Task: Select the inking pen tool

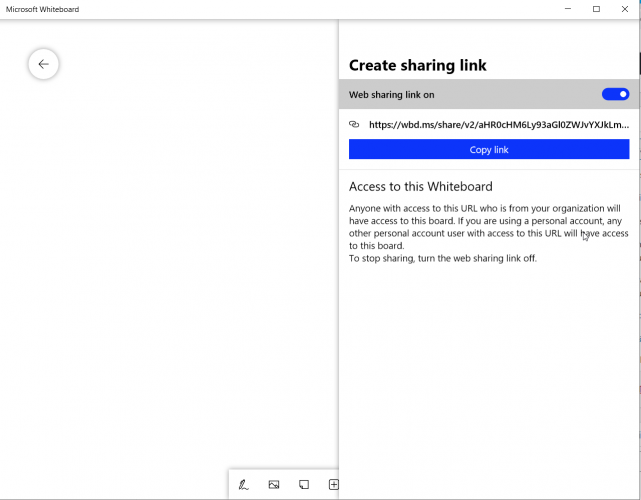Action: click(243, 485)
